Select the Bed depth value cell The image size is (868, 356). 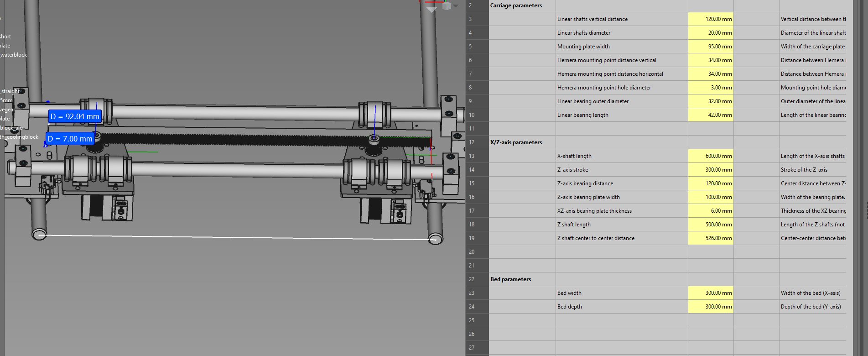click(x=711, y=307)
